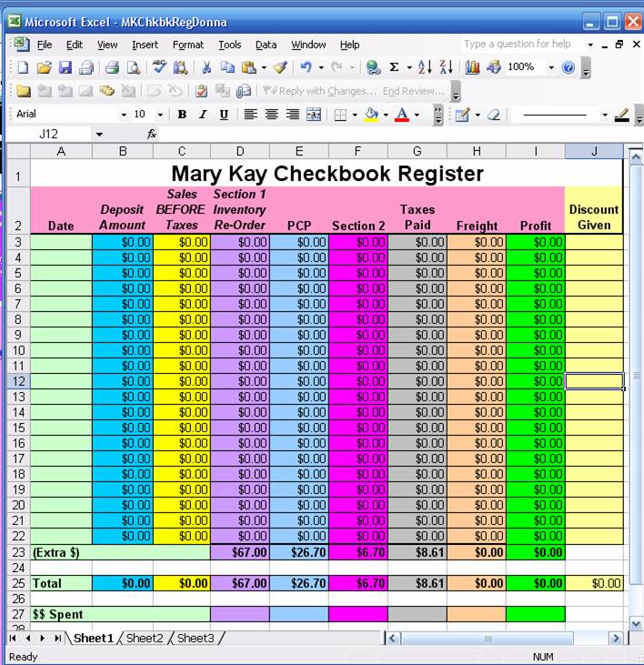This screenshot has width=644, height=665.
Task: Open the Name Box dropdown arrow
Action: click(99, 135)
